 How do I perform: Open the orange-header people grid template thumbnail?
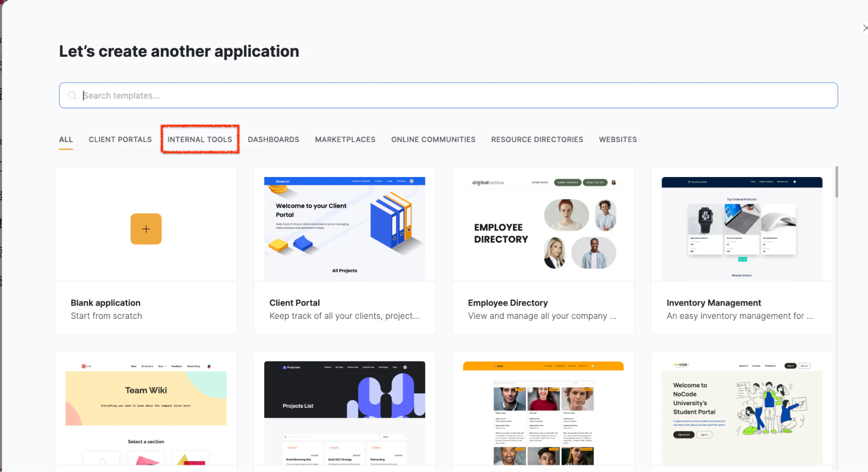click(543, 413)
